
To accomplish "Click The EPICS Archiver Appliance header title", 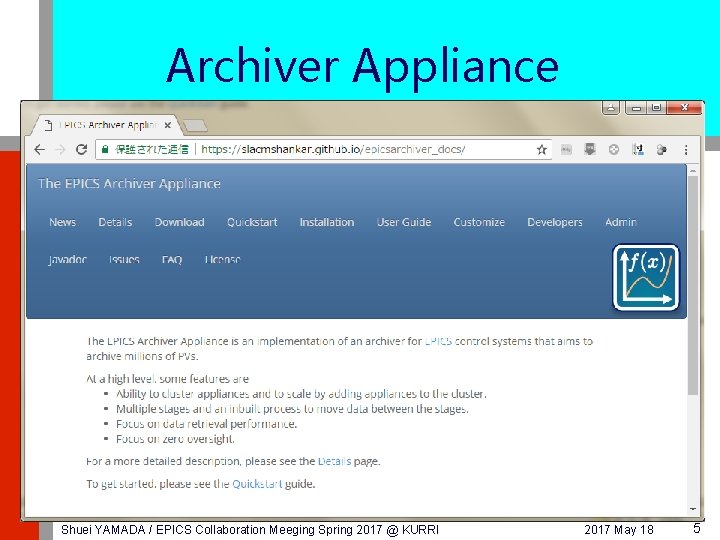I will 129,184.
